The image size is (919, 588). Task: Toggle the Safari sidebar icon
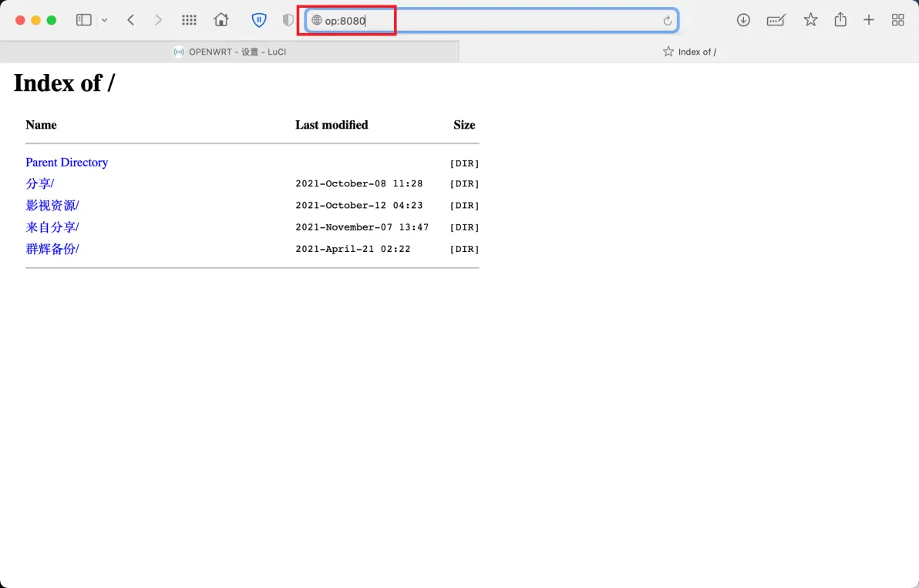(x=84, y=20)
